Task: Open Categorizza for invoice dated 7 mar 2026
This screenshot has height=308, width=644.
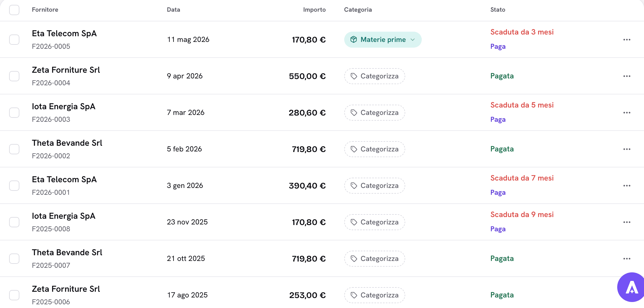Action: (374, 113)
